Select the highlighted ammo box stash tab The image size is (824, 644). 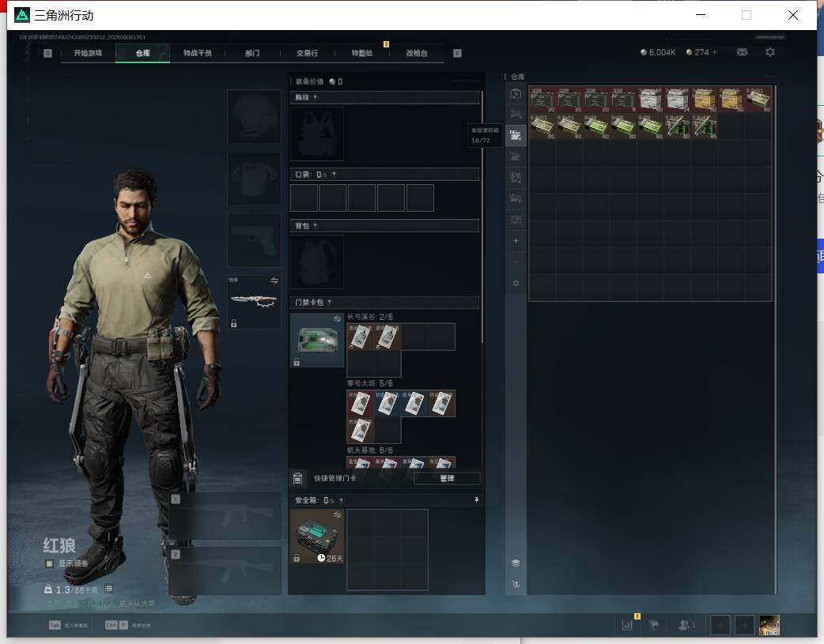(x=516, y=136)
